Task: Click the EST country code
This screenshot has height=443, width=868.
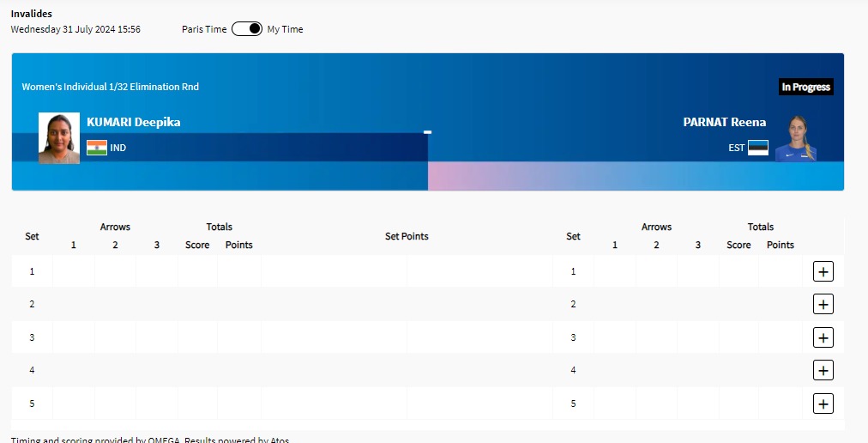Action: click(736, 148)
